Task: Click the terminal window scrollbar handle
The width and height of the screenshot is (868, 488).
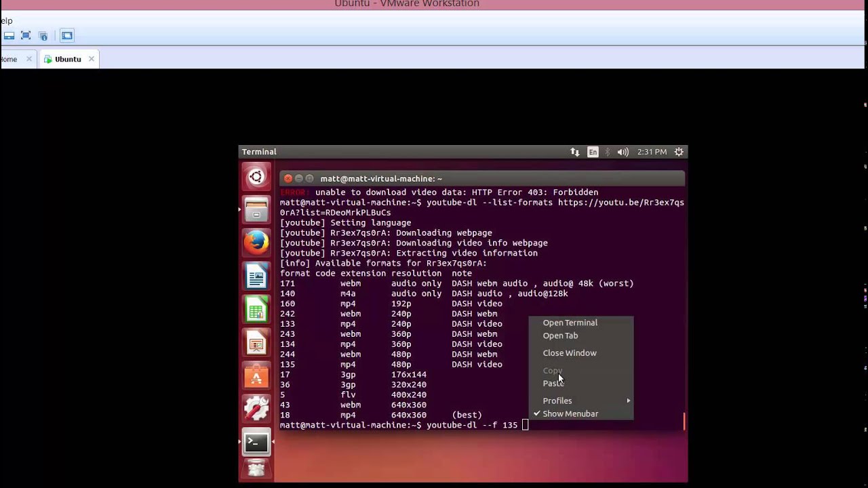Action: coord(684,422)
